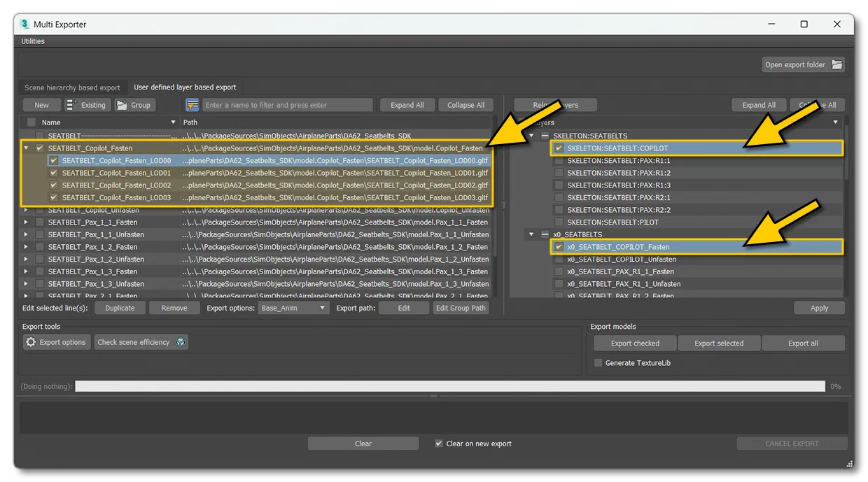Uncheck the SEATBELT_Copilot_Fasten group checkbox
Viewport: 868px width, 482px height.
[x=40, y=148]
